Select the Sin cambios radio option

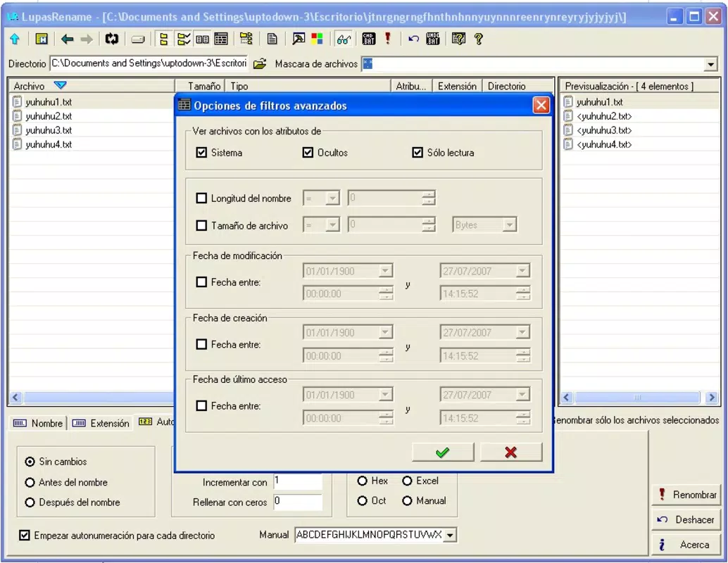coord(30,462)
